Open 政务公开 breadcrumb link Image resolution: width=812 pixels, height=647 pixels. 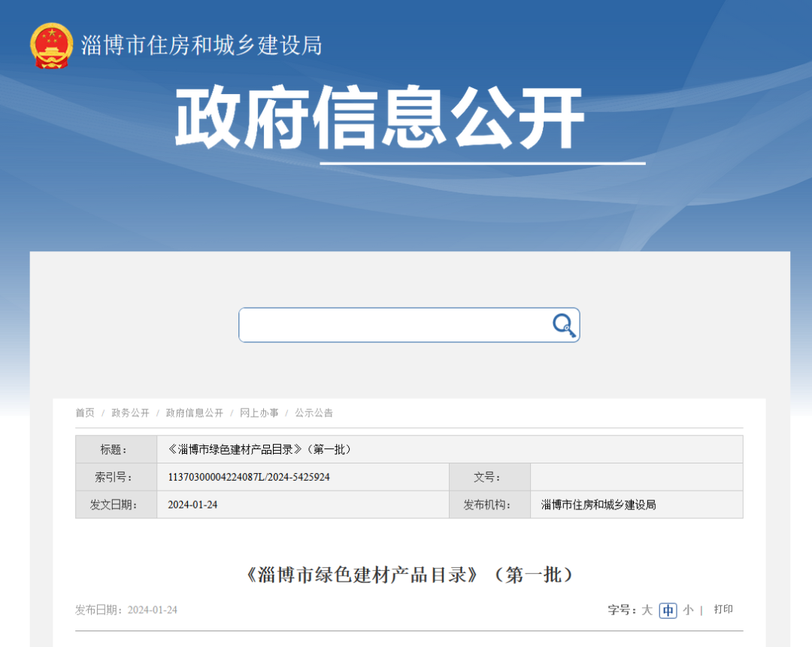(x=131, y=413)
